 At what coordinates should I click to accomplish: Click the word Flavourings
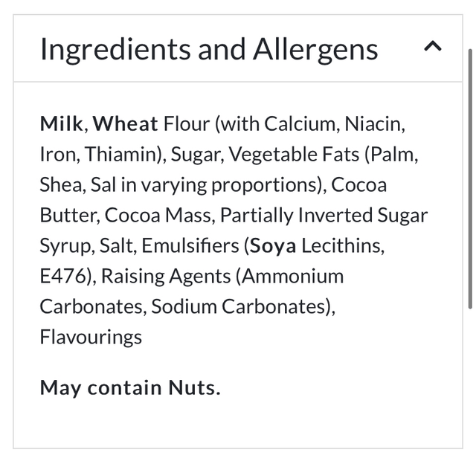tap(91, 337)
